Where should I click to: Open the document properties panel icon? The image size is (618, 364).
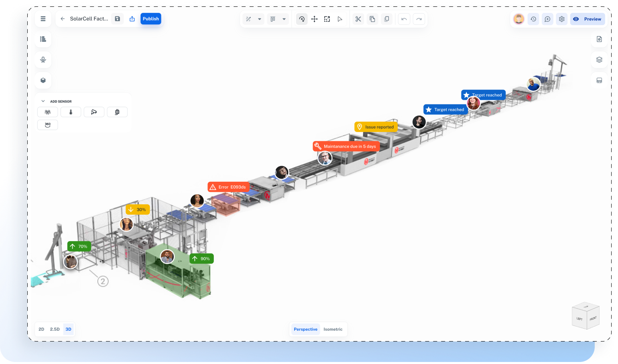[x=599, y=39]
